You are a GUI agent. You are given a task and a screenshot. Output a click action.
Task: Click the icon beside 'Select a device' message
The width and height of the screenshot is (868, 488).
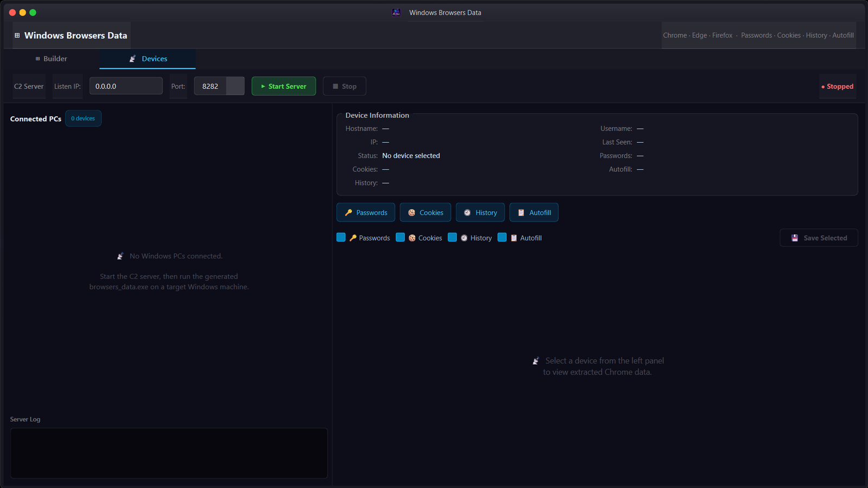pyautogui.click(x=536, y=361)
